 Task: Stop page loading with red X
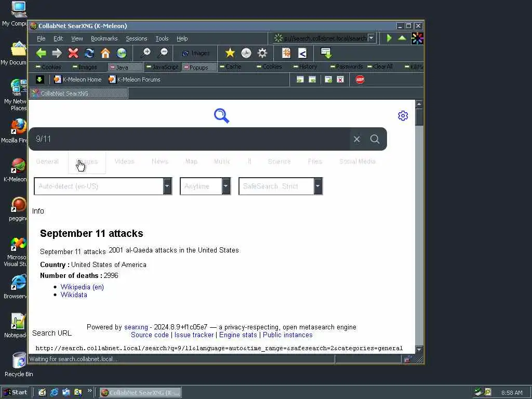73,53
